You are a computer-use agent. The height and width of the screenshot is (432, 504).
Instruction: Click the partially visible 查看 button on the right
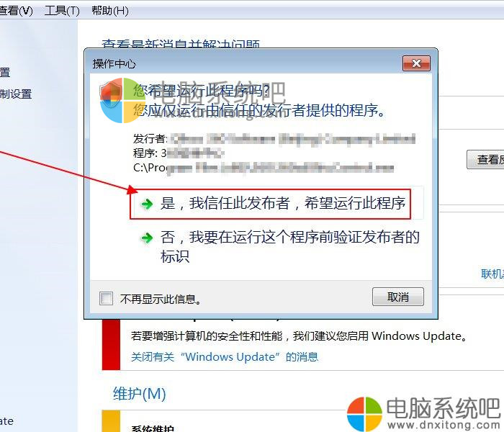485,159
